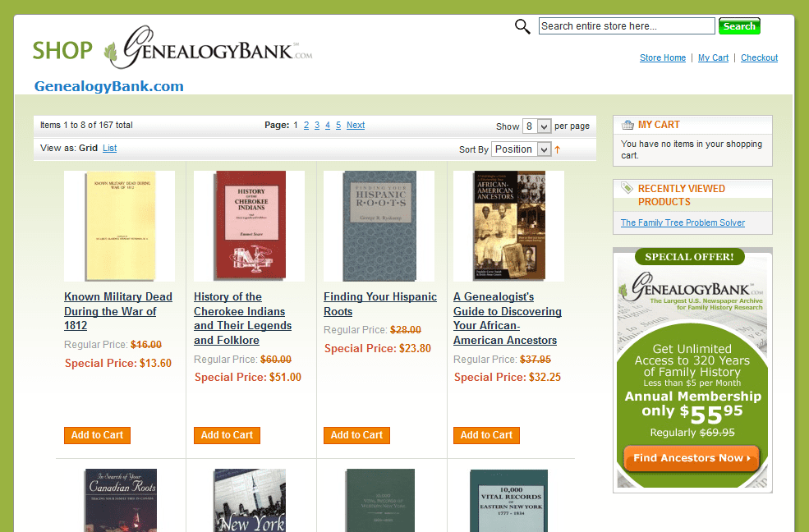Click the orange sort direction arrow
Viewport: 809px width, 532px height.
point(557,149)
